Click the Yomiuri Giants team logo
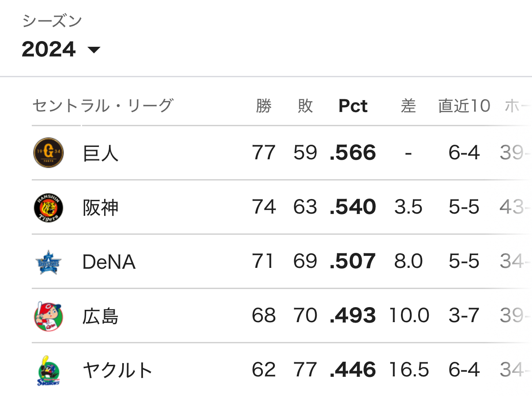 (x=49, y=153)
